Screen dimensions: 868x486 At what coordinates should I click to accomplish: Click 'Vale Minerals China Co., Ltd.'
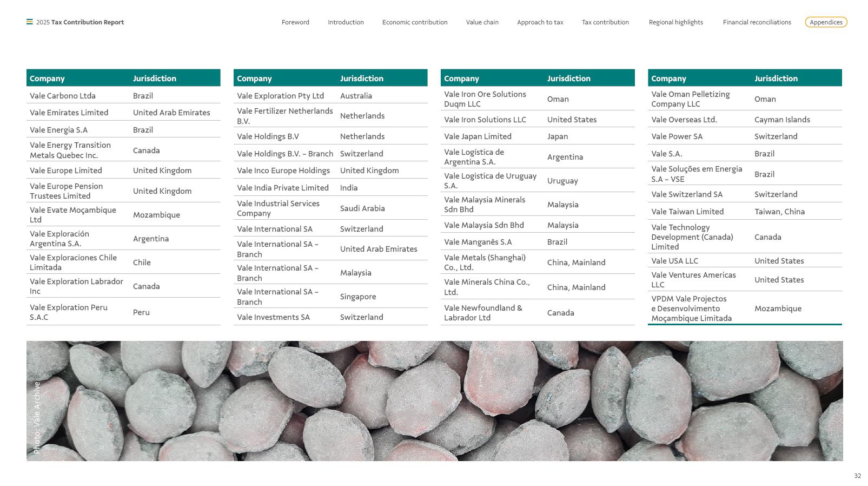coord(487,287)
